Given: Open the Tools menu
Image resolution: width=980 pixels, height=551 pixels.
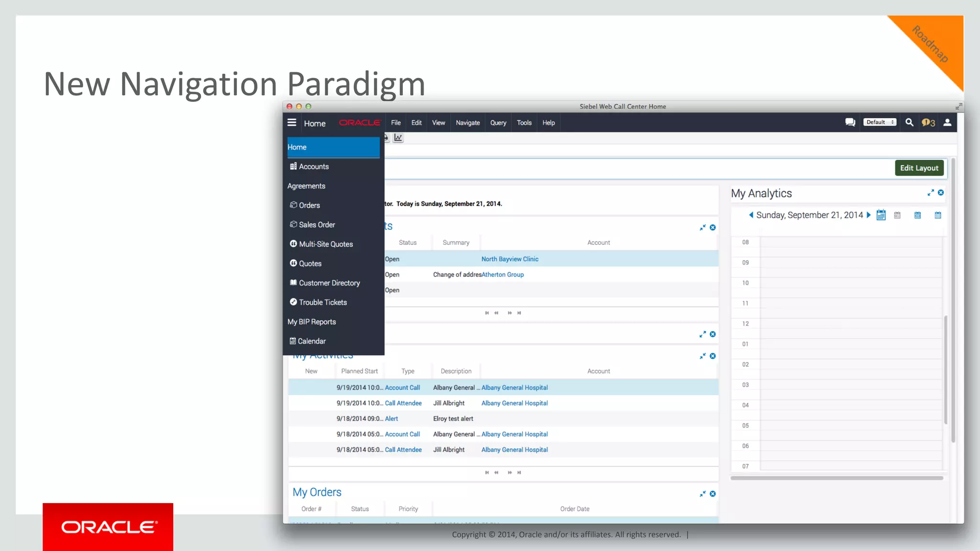Looking at the screenshot, I should tap(524, 123).
